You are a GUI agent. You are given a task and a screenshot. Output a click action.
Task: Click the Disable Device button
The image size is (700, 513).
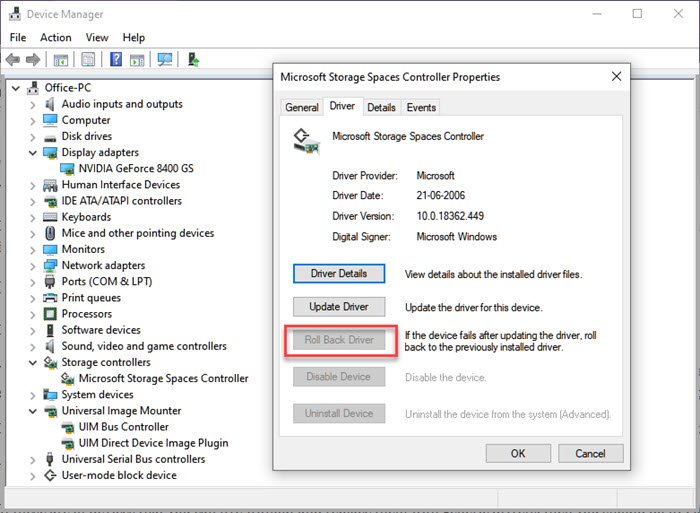(339, 377)
